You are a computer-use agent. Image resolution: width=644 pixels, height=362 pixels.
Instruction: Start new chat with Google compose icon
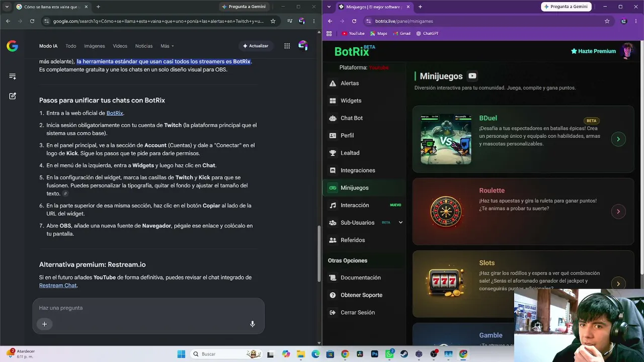tap(13, 96)
